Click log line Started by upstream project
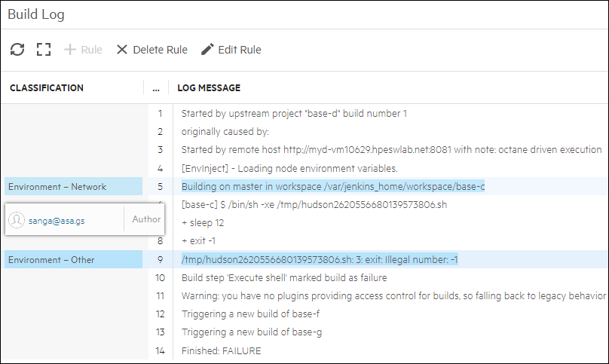 pyautogui.click(x=294, y=114)
